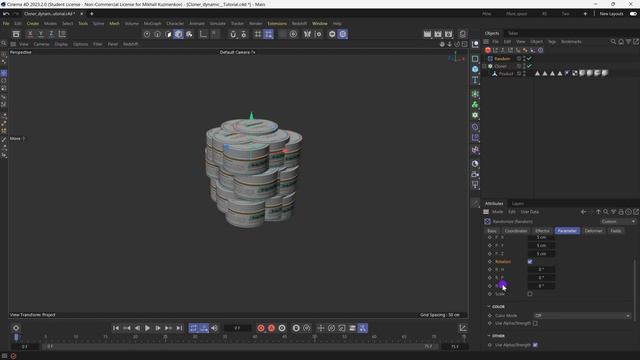Check Use Alpha/Strength under Color

pos(535,323)
